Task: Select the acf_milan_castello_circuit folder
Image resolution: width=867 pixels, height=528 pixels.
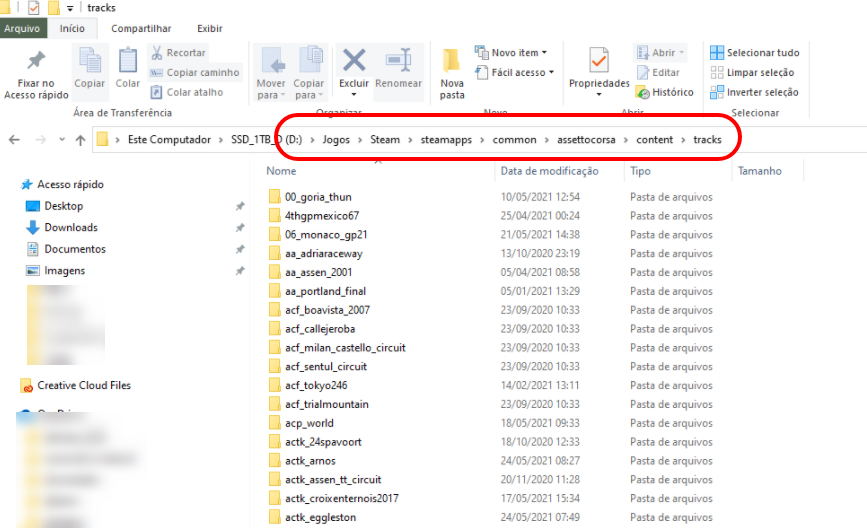Action: coord(345,347)
